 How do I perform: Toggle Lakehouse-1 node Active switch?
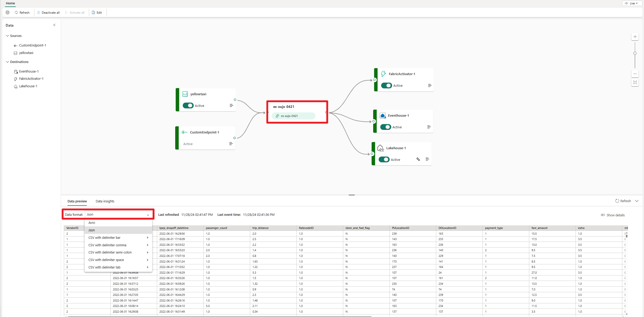[x=384, y=160]
